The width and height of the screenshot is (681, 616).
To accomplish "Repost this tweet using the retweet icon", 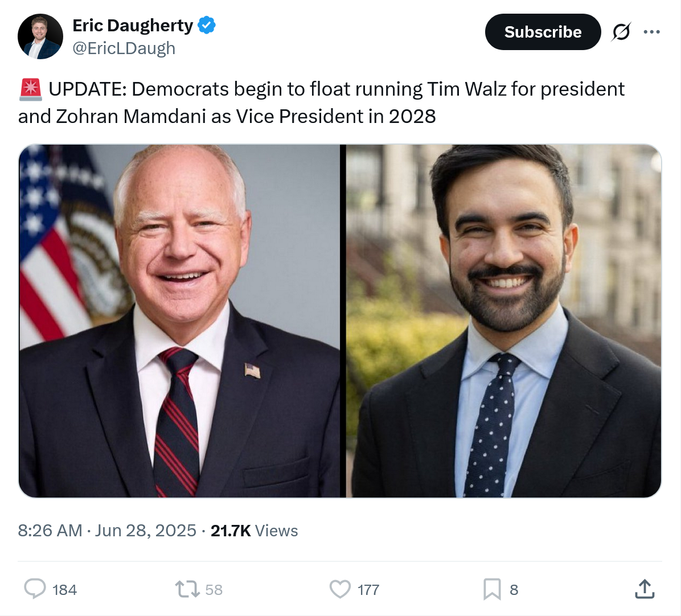I will tap(187, 589).
